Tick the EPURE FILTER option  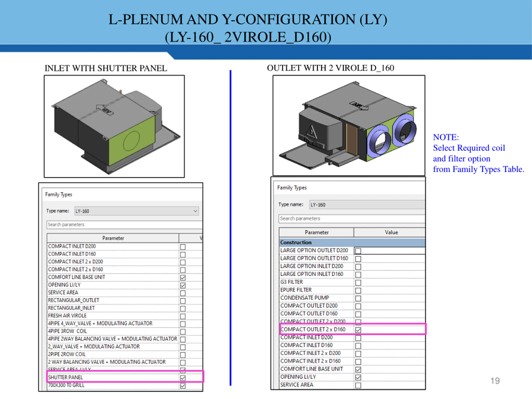click(x=358, y=291)
